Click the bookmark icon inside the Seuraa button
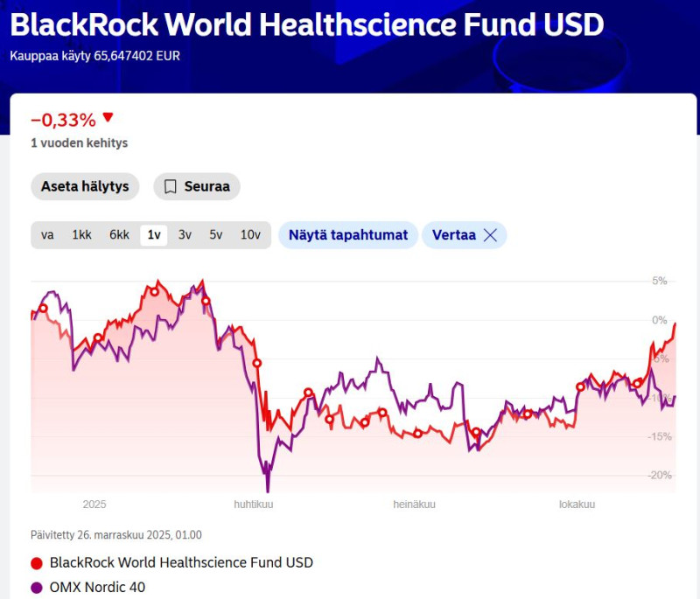Screen dimensions: 700x599 coord(170,186)
